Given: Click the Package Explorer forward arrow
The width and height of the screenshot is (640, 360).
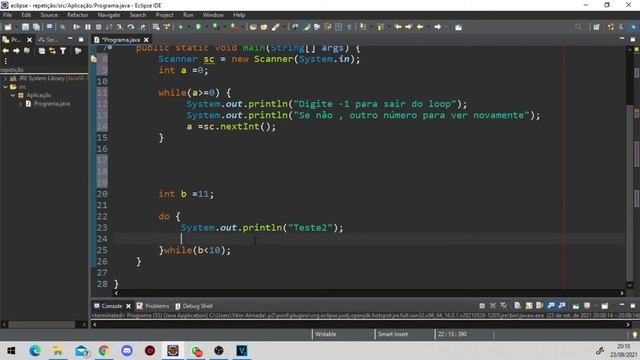Looking at the screenshot, I should pyautogui.click(x=16, y=51).
